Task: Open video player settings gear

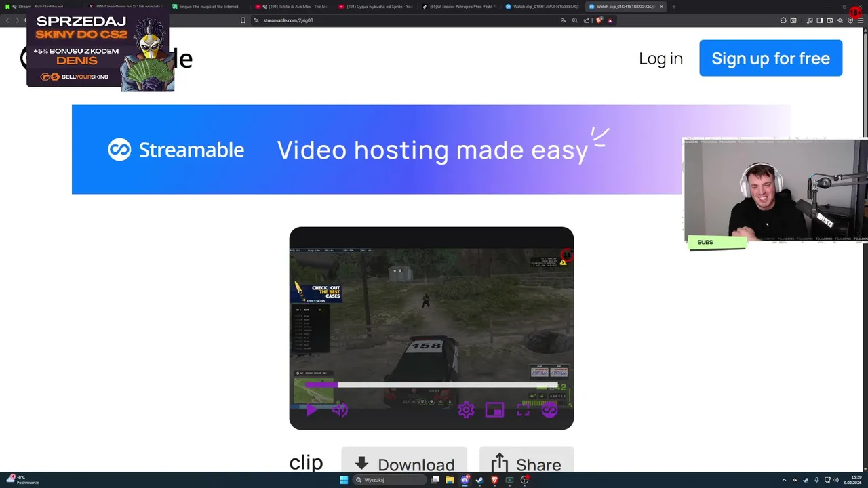Action: tap(466, 409)
